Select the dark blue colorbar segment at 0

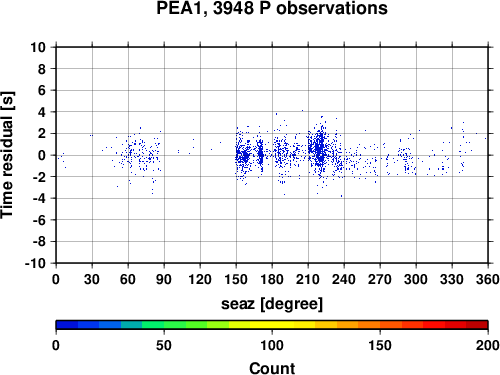[67, 325]
